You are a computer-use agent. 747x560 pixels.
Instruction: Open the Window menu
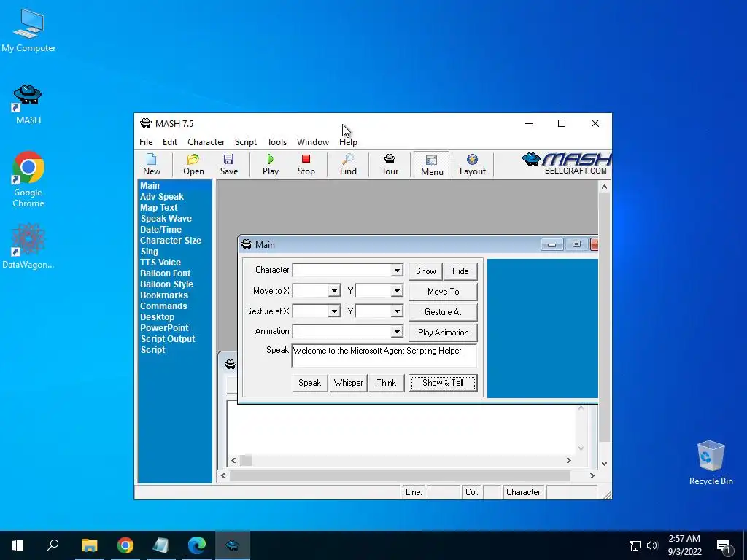tap(312, 142)
